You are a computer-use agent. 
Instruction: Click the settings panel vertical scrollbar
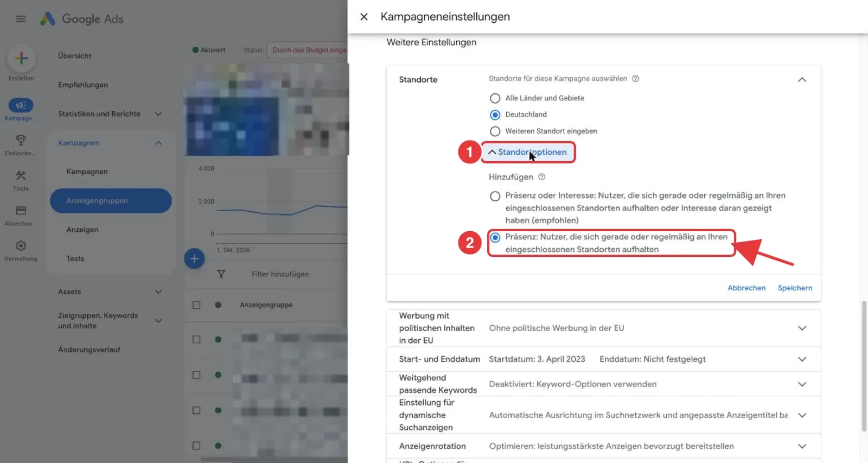(x=864, y=366)
